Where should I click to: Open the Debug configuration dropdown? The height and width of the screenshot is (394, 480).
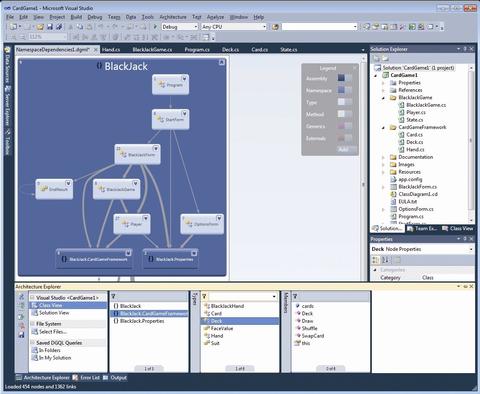coord(196,27)
